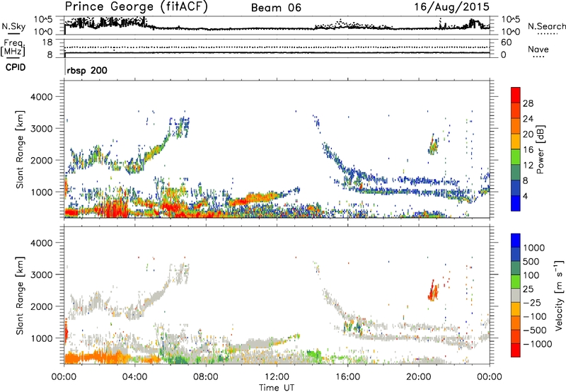The image size is (566, 392).
Task: Click the red velocity echo near 21:00 UT
Action: point(433,290)
